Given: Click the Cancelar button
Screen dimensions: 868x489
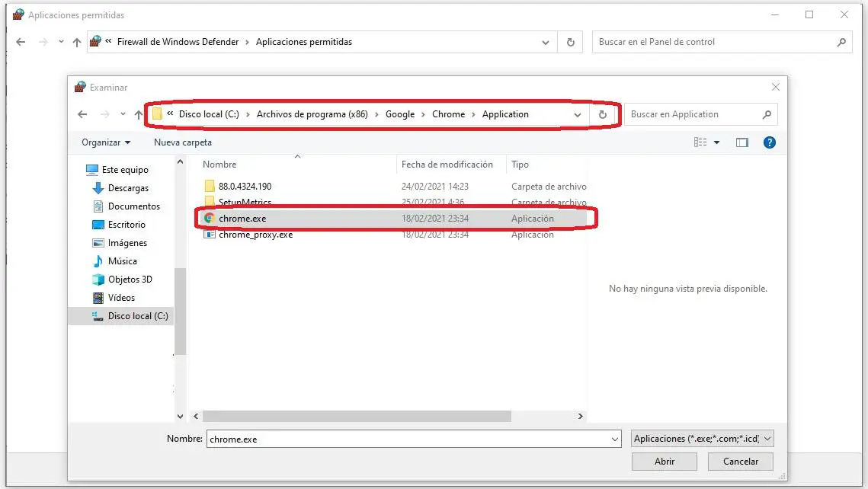Looking at the screenshot, I should coord(740,462).
